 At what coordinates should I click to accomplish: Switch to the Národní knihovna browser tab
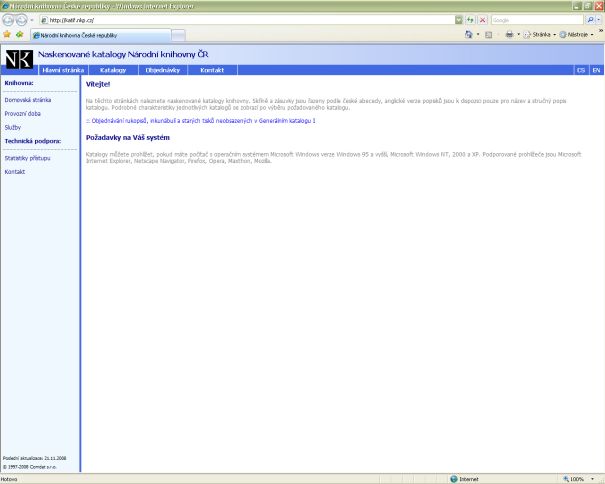pos(75,34)
